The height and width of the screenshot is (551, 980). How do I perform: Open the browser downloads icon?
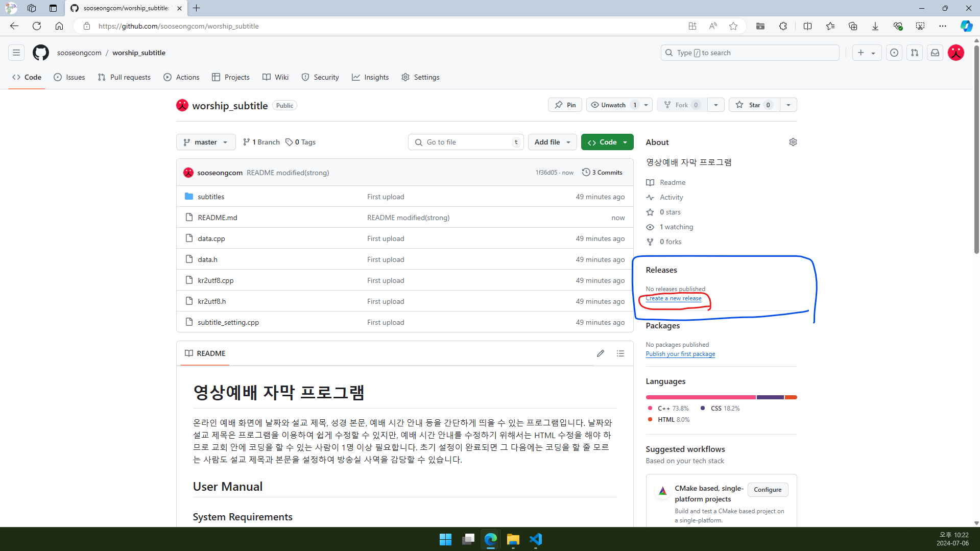coord(875,26)
